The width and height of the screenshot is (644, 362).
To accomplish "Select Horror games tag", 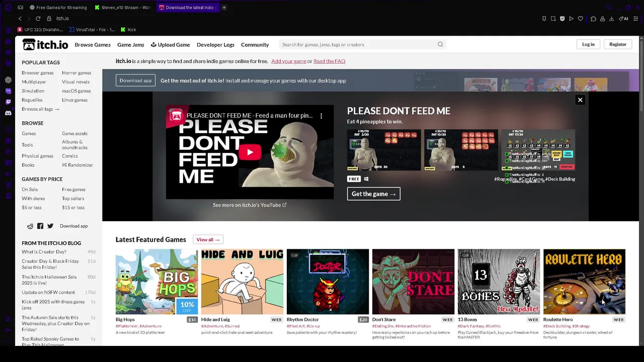I will tap(76, 73).
